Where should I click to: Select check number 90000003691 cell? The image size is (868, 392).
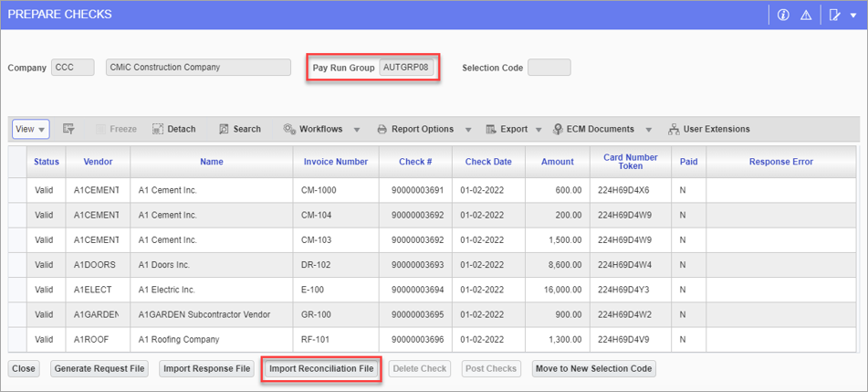point(415,190)
